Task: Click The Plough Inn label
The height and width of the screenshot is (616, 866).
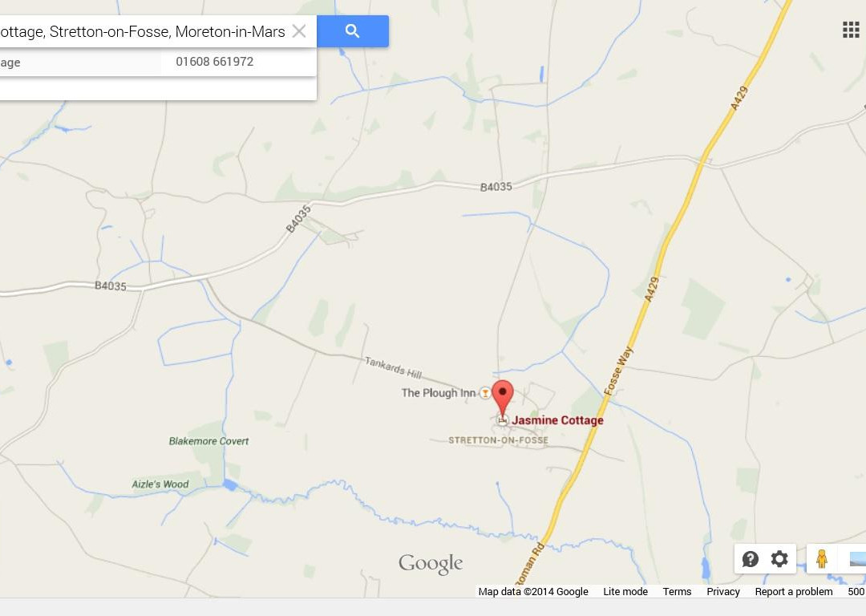Action: (x=438, y=393)
